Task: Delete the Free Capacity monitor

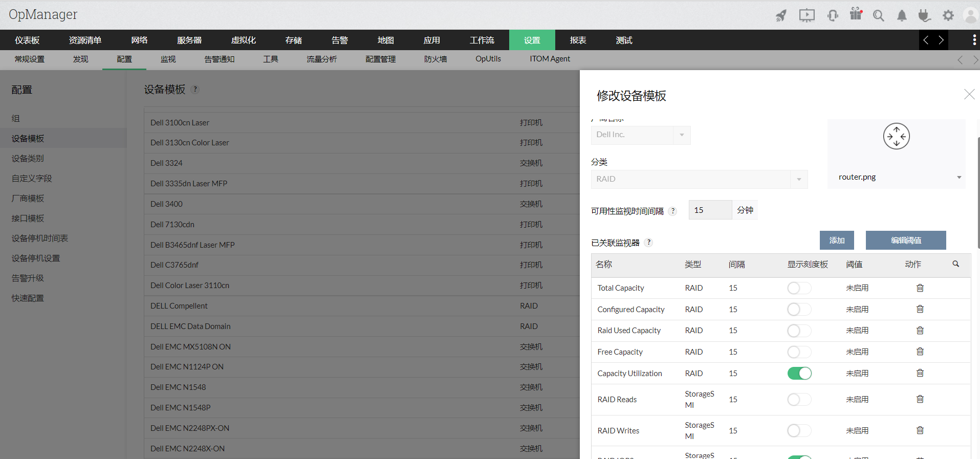Action: (920, 352)
